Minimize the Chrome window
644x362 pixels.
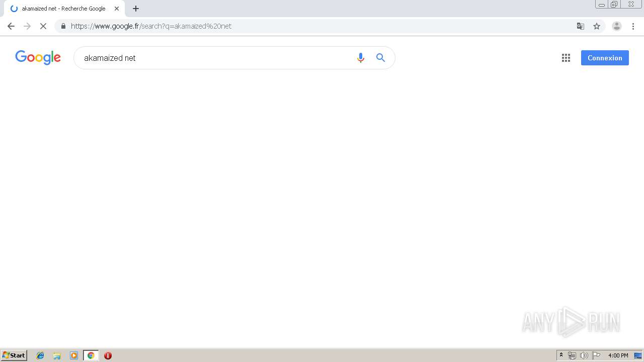[602, 5]
